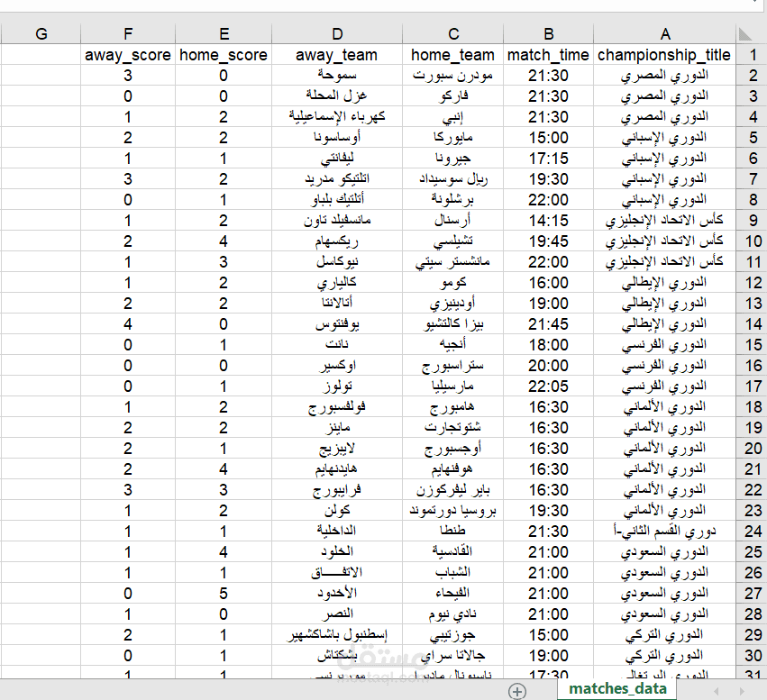Click the 22:05 match time cell
The image size is (767, 700).
pyautogui.click(x=548, y=386)
